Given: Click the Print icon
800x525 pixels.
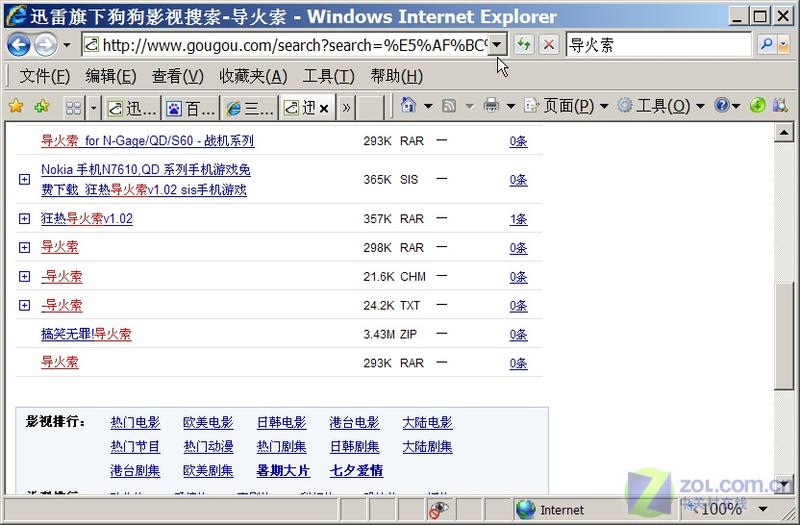Looking at the screenshot, I should click(x=491, y=106).
